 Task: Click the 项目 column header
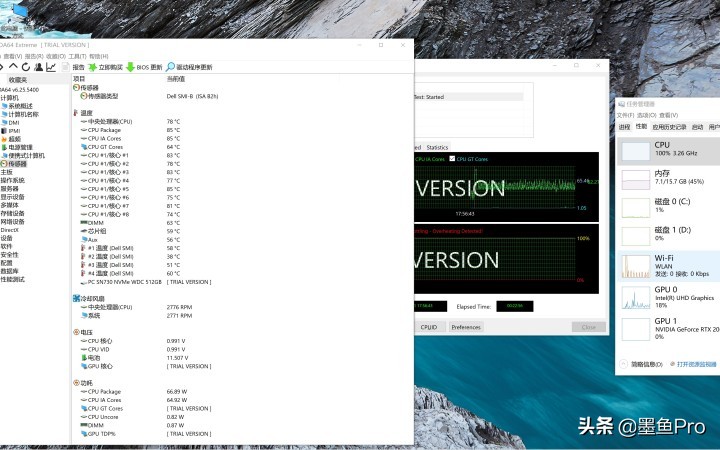point(79,79)
